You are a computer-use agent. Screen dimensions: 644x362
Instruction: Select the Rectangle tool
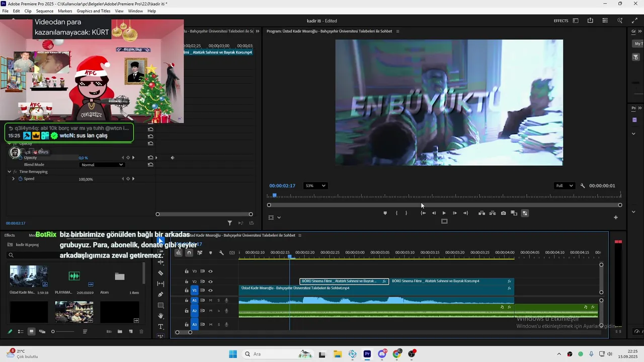coord(160,305)
